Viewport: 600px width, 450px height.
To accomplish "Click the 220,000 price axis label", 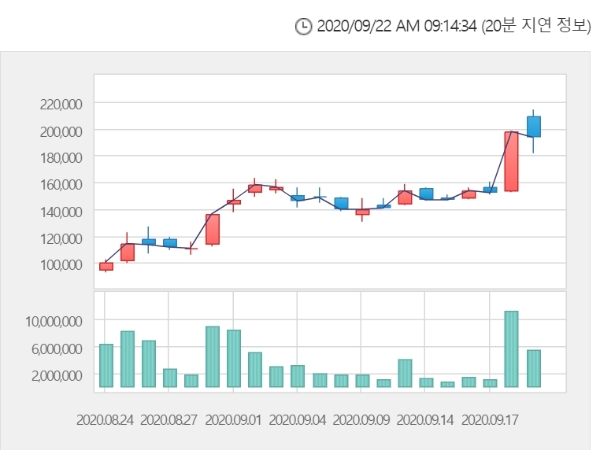I will coord(61,104).
